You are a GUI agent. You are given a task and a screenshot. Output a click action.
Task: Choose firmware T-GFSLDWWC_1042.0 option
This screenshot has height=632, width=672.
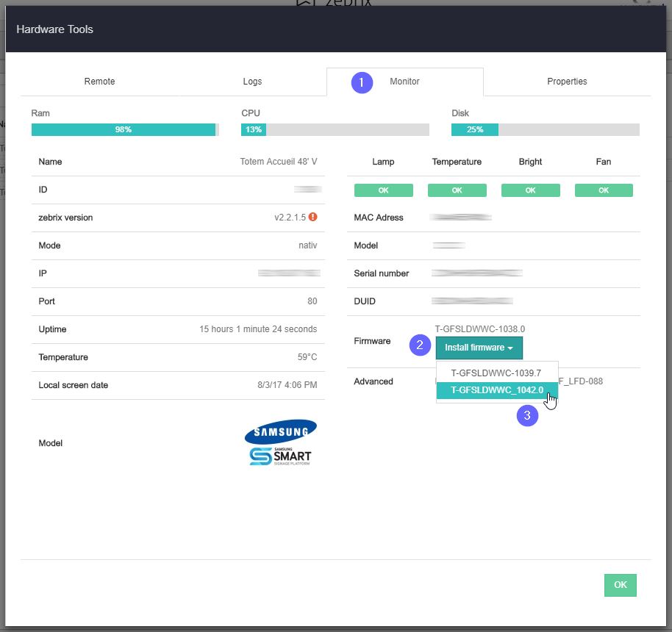tap(496, 390)
